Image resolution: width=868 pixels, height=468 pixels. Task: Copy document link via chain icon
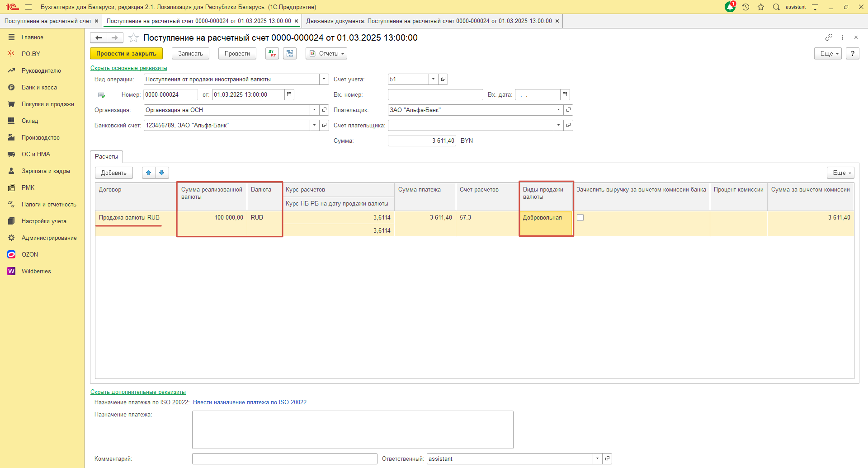(829, 37)
